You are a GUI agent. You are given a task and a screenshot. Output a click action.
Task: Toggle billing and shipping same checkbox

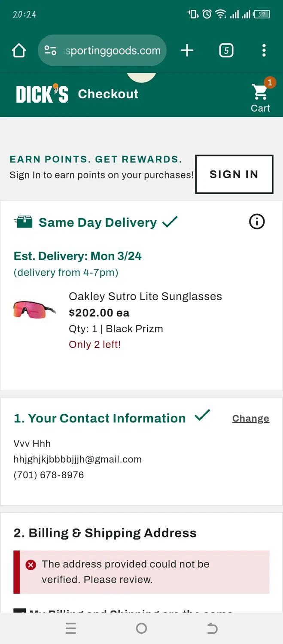19,611
